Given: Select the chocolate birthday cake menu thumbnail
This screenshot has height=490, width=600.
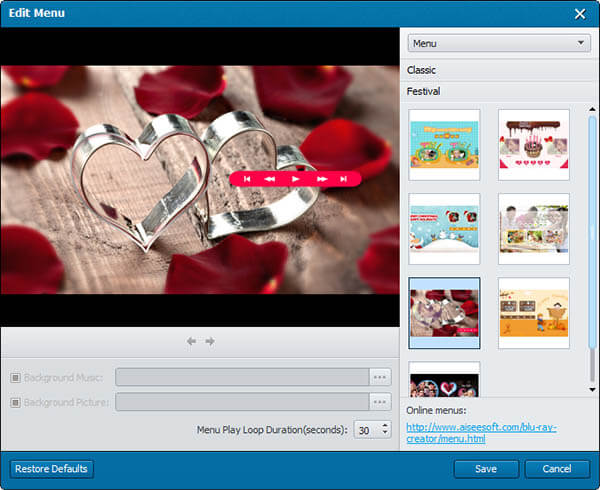Looking at the screenshot, I should coord(533,145).
